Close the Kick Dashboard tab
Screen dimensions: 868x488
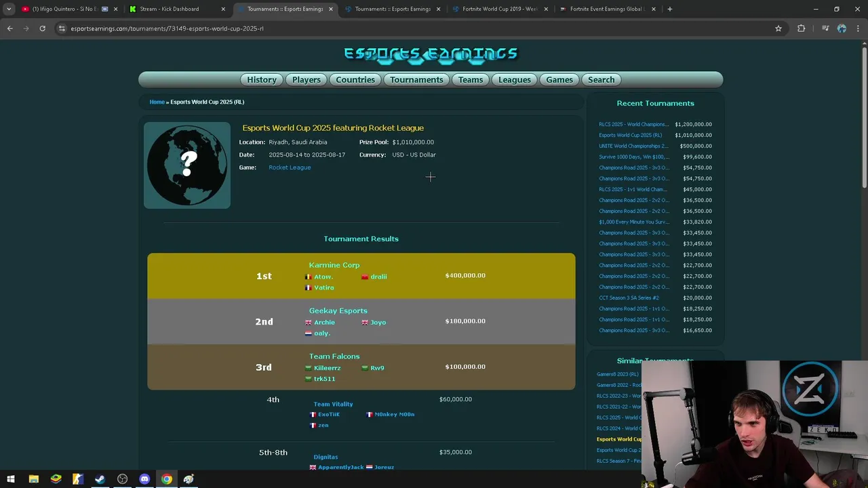tap(223, 9)
